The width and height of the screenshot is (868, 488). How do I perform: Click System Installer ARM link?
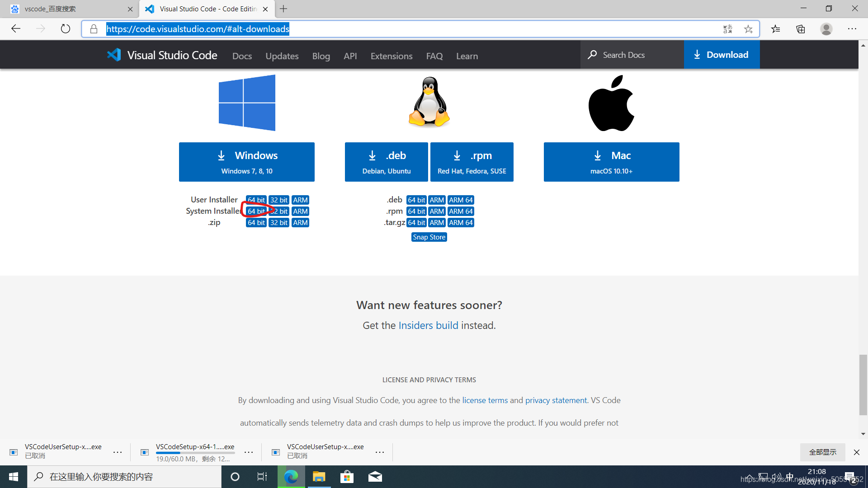click(300, 211)
